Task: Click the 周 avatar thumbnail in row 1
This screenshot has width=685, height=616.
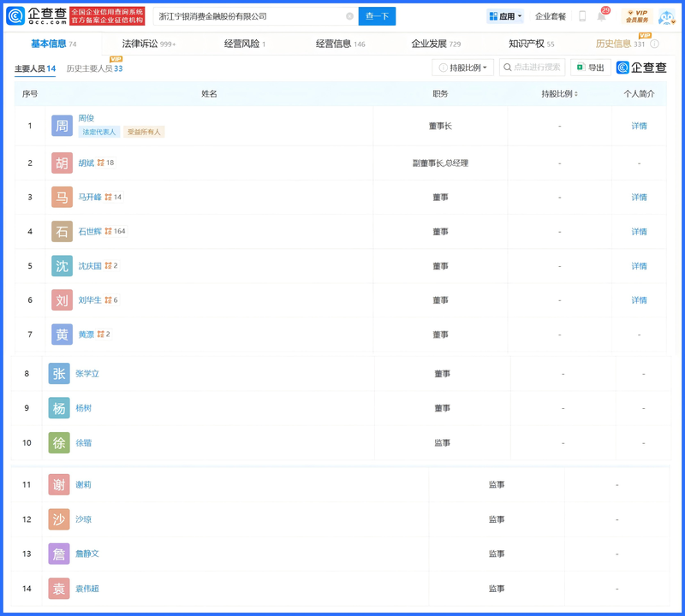Action: 63,126
